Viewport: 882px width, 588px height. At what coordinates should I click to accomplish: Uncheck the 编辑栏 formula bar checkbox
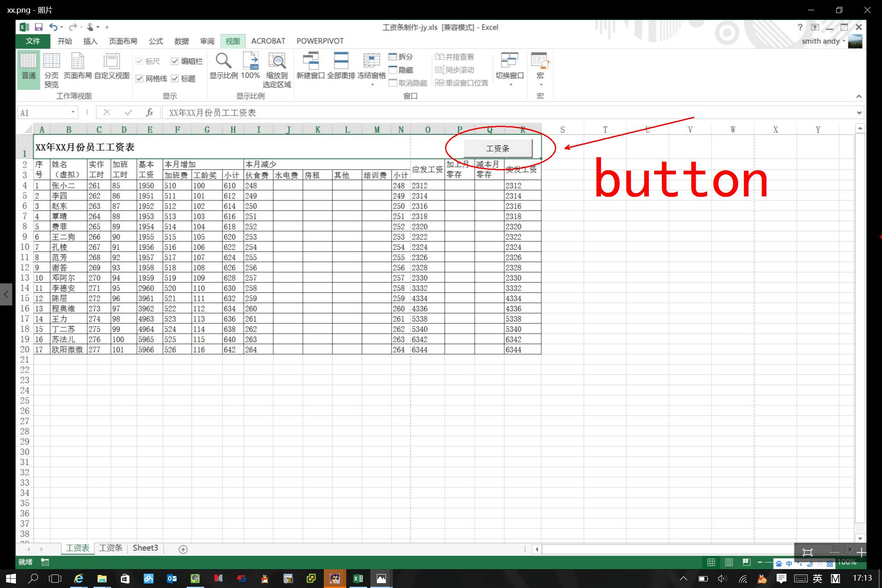pos(175,61)
